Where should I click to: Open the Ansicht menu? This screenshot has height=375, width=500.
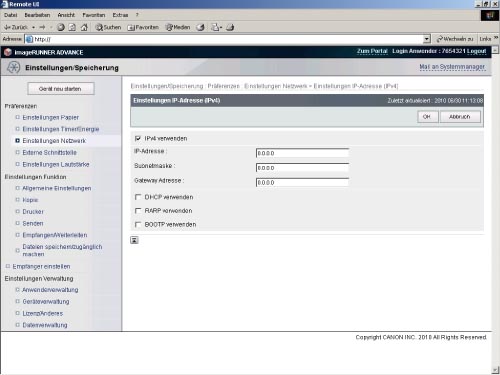(x=66, y=15)
